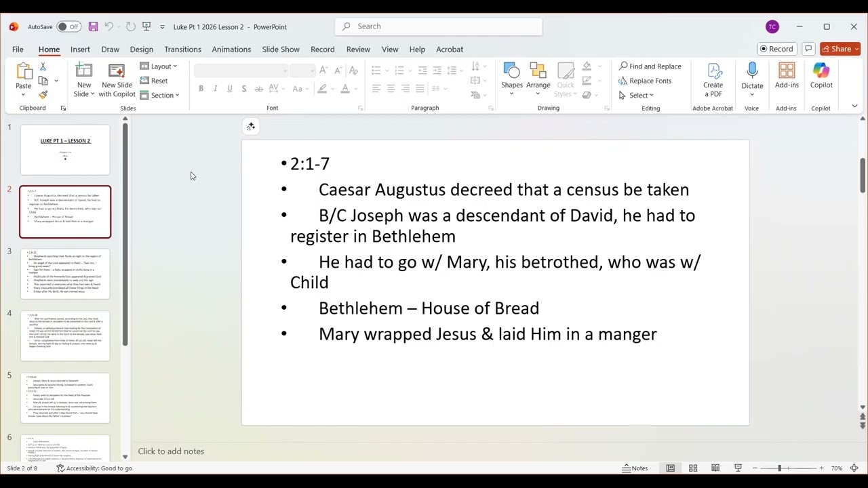Click the Record button

tap(776, 49)
